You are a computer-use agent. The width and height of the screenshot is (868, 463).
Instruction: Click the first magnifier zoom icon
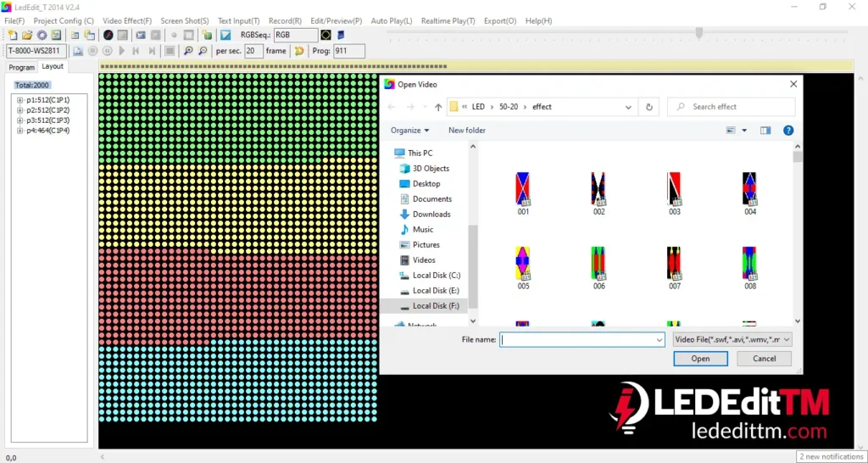coord(188,51)
